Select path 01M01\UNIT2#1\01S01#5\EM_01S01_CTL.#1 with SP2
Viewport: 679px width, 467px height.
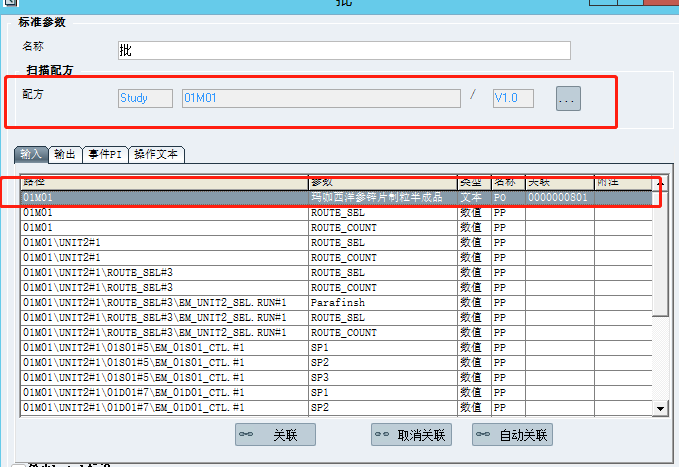[336, 363]
